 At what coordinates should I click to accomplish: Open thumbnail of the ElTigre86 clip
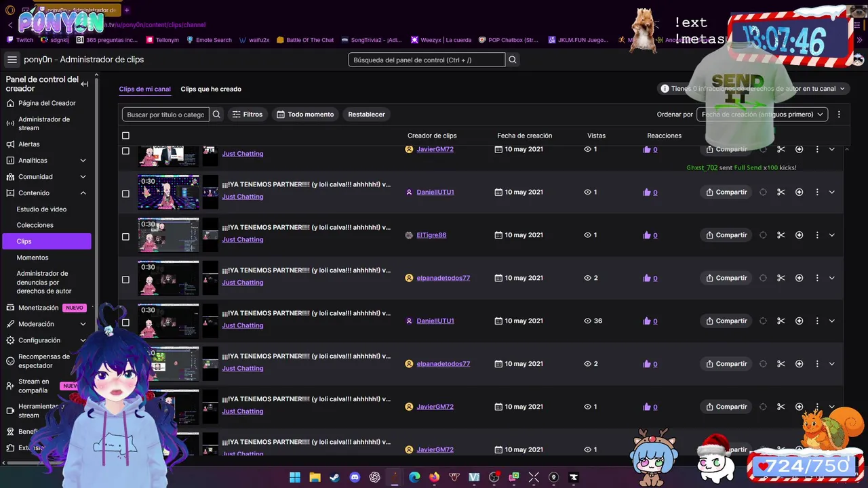point(169,235)
